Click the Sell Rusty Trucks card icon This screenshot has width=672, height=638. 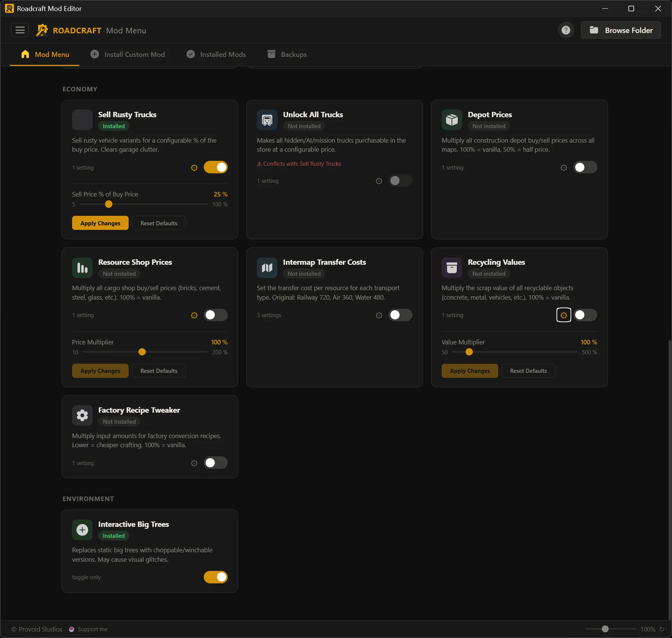[x=82, y=120]
